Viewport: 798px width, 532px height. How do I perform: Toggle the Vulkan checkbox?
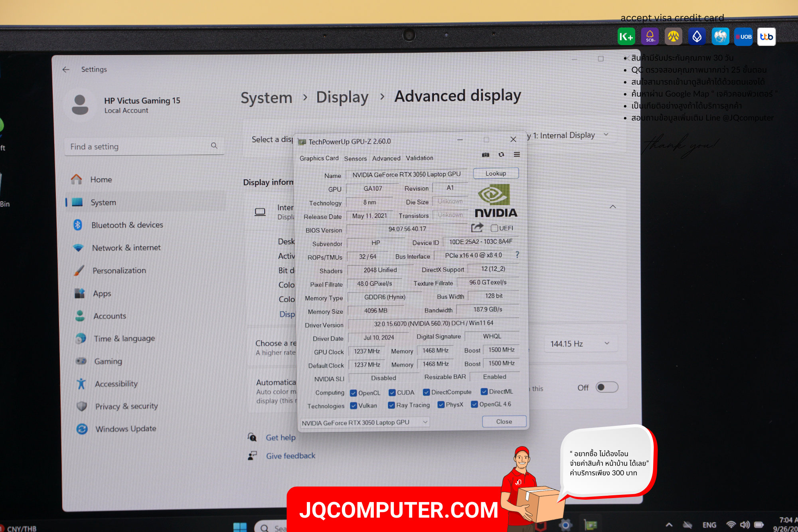354,405
